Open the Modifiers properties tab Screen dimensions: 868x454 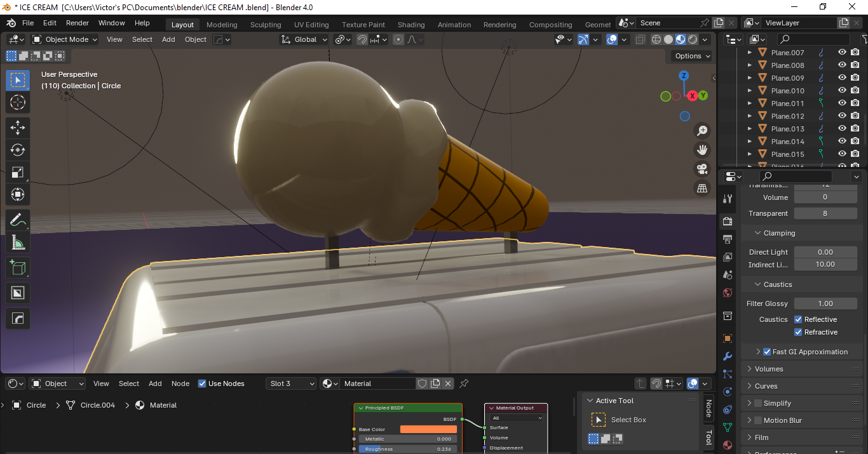(x=728, y=356)
